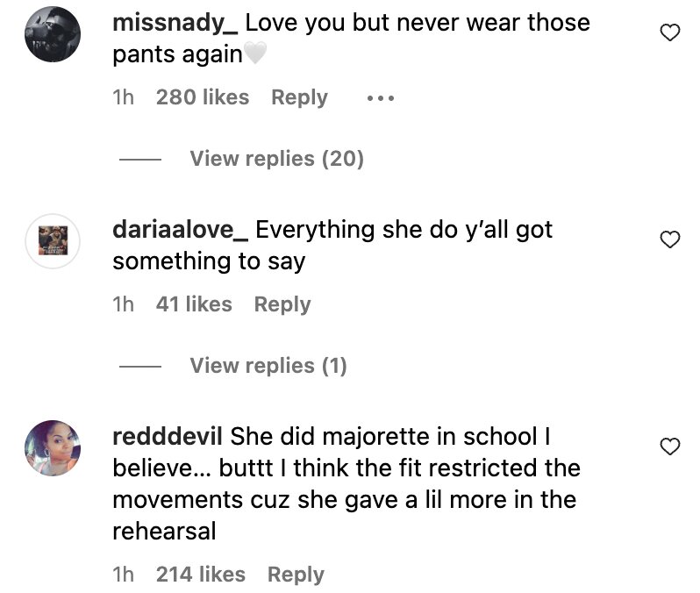This screenshot has height=593, width=700.
Task: Click the 1h timestamp on redddevil's comment
Action: pos(123,575)
